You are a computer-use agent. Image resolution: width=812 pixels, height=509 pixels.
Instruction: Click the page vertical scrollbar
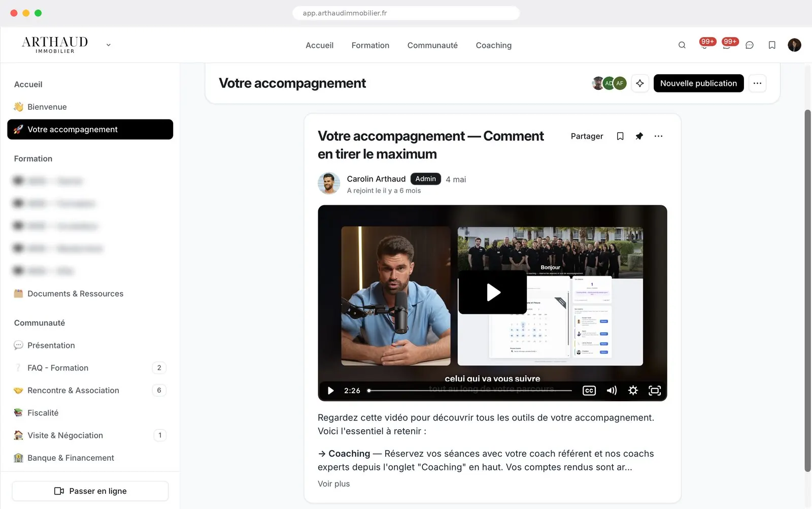[x=807, y=291]
